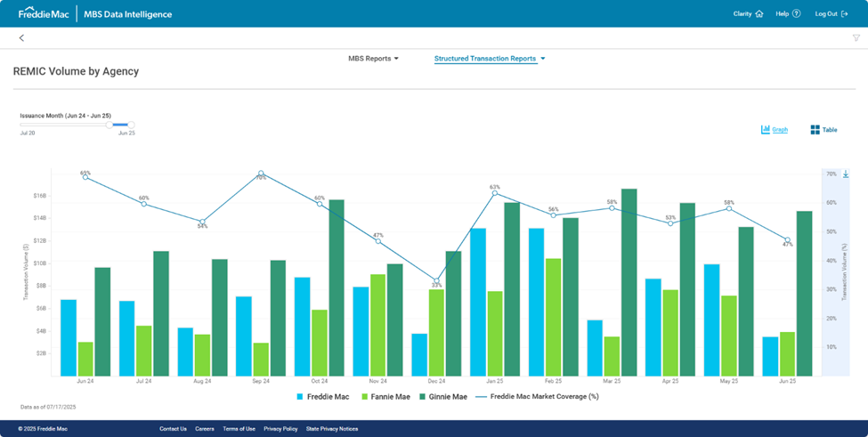Open State Privacy Notices link
868x437 pixels.
[x=331, y=429]
